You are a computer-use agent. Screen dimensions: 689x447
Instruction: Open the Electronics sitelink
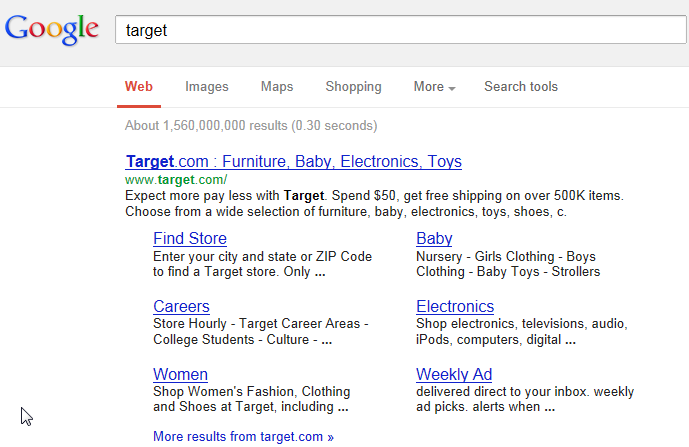coord(455,306)
